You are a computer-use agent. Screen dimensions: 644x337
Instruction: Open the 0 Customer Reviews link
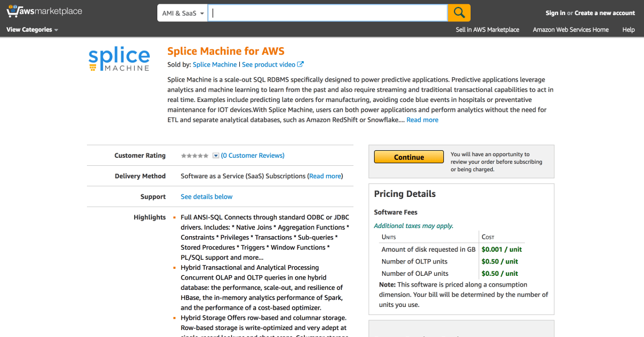[x=253, y=156]
